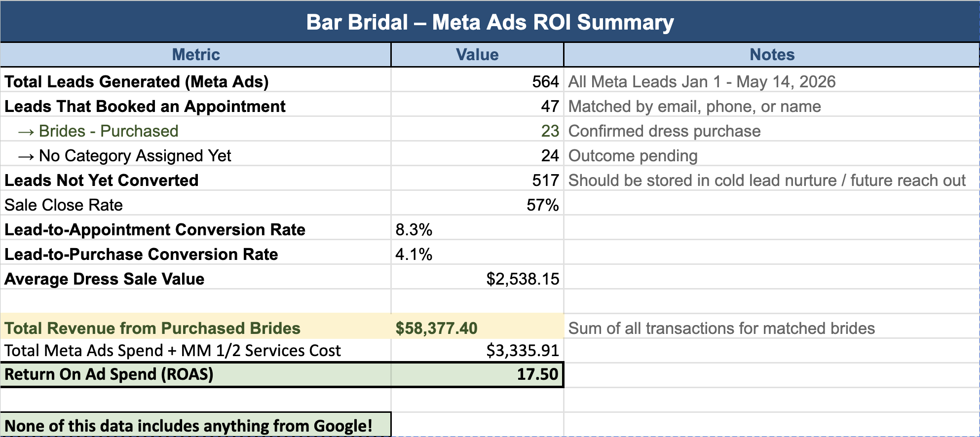Click the value cell "24"
The height and width of the screenshot is (437, 980).
pos(477,153)
